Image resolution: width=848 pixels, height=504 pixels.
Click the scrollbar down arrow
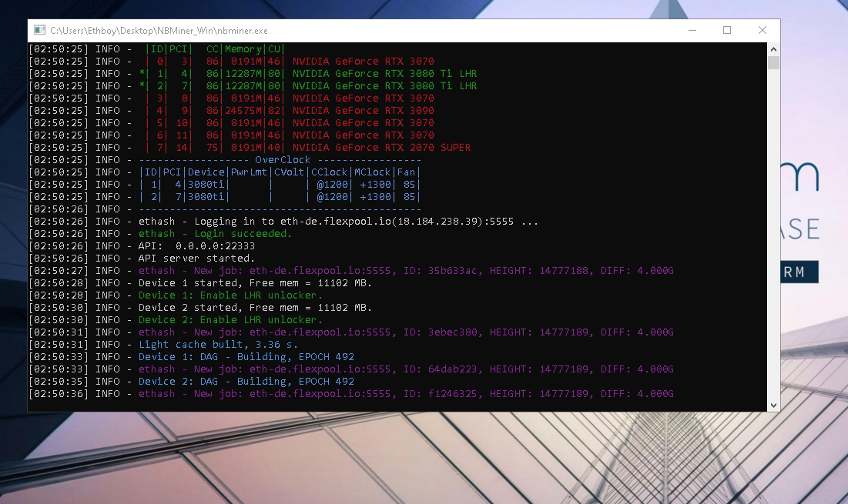[773, 406]
